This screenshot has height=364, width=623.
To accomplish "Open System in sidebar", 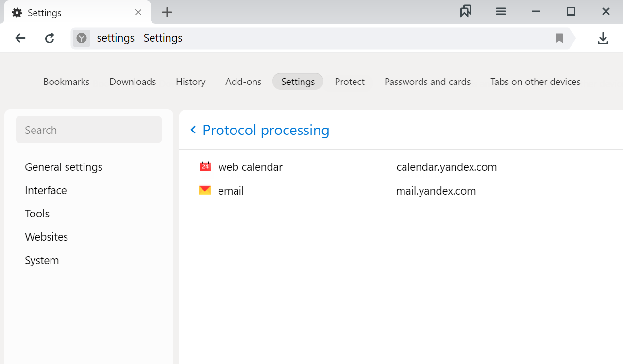I will click(x=42, y=260).
